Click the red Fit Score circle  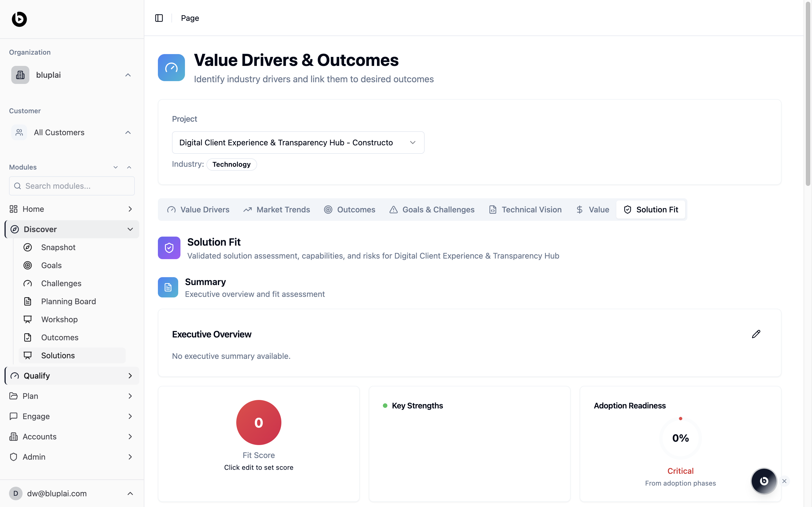[x=258, y=422]
